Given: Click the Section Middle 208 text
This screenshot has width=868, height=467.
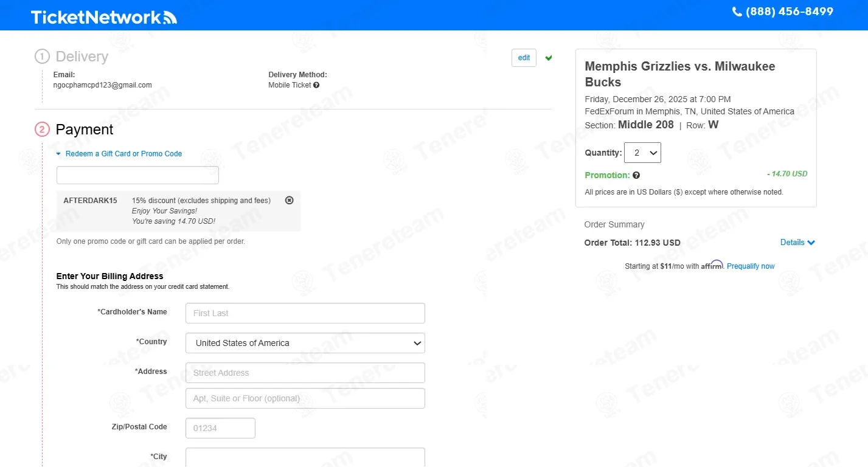Looking at the screenshot, I should [x=630, y=125].
